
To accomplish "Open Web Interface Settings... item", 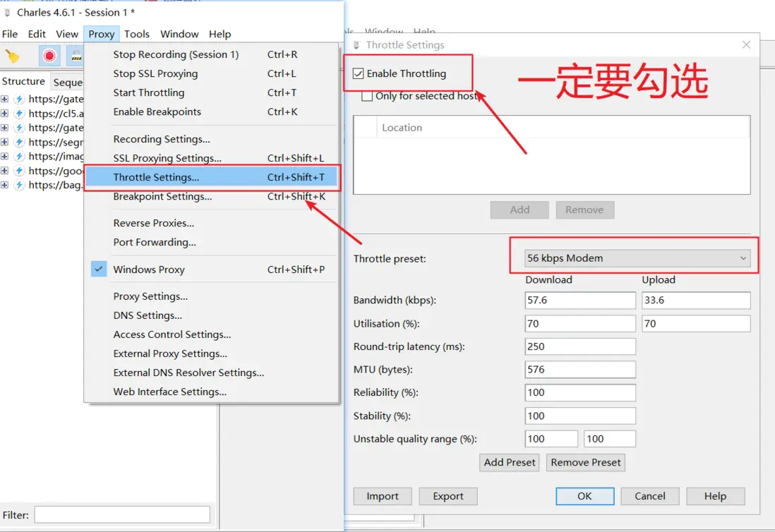I will point(212,392).
